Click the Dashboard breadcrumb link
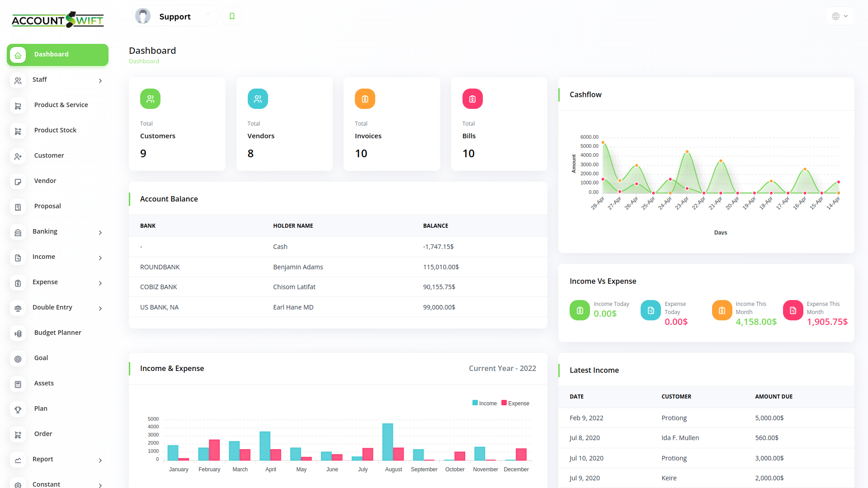 point(144,61)
